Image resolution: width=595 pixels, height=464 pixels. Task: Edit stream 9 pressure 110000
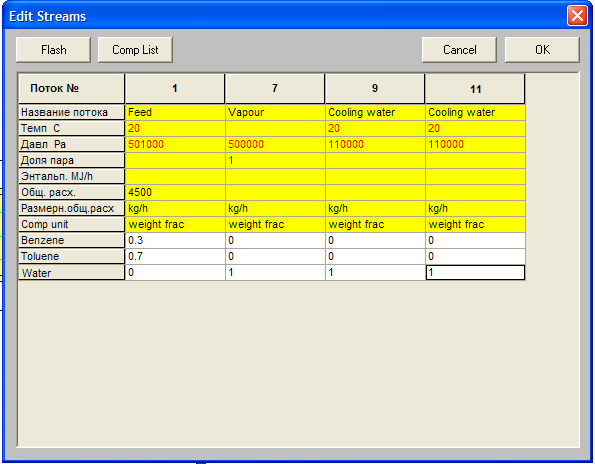point(375,144)
